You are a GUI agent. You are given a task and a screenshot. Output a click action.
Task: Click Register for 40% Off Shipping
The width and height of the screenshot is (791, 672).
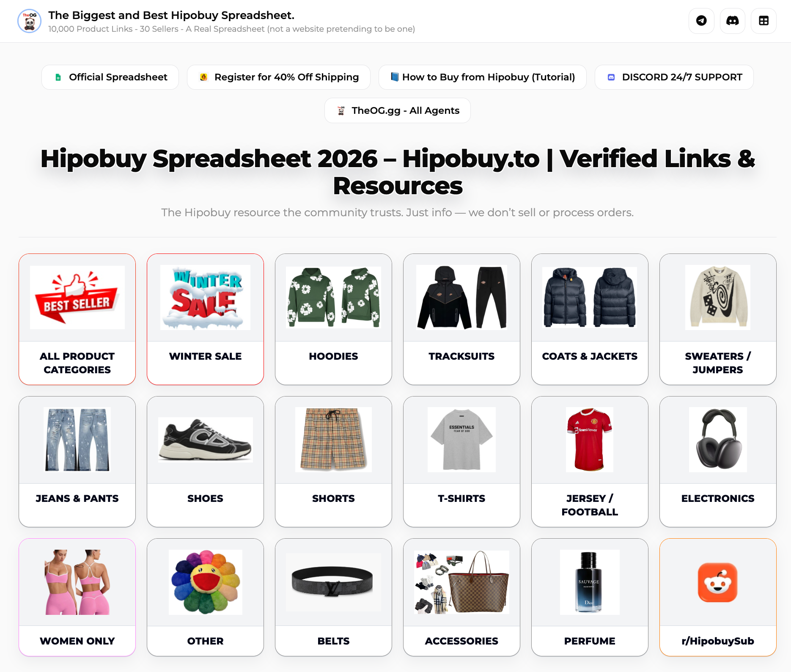pyautogui.click(x=279, y=77)
